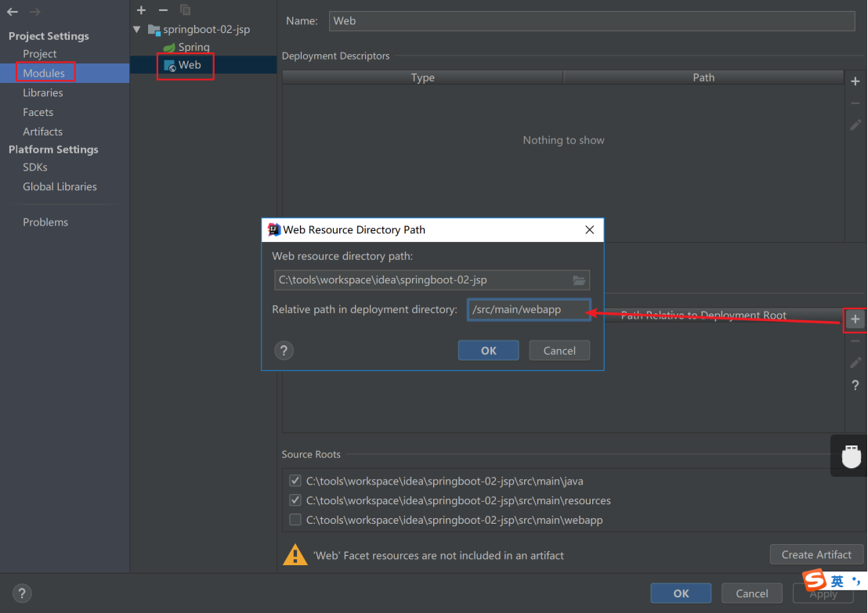Close the Web Resource Directory Path dialog
868x613 pixels.
coord(590,229)
